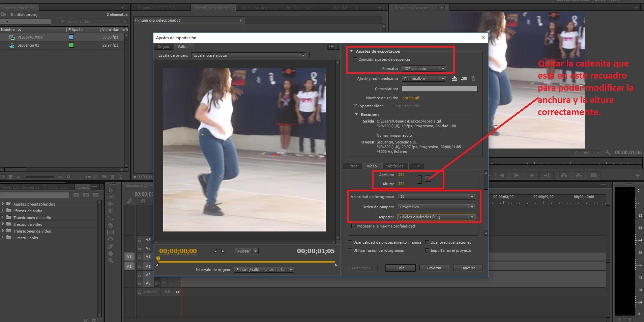Enable Coincidir ajustes de secuencia checkbox
Screen dimensions: 644x322
click(x=355, y=59)
